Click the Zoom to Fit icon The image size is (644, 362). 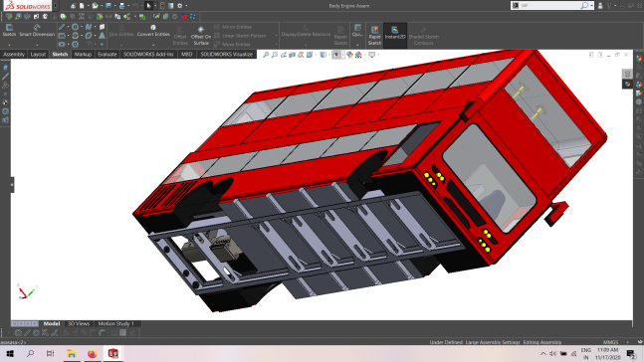click(266, 55)
